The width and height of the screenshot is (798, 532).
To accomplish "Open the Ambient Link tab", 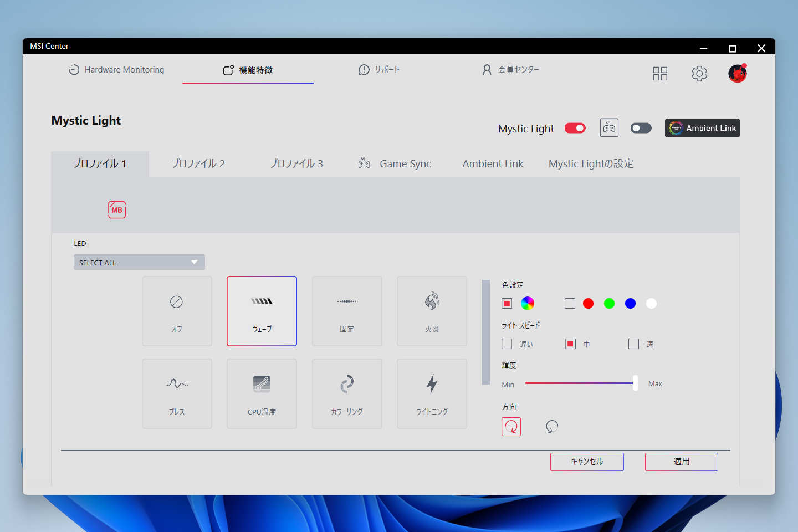I will pyautogui.click(x=493, y=164).
